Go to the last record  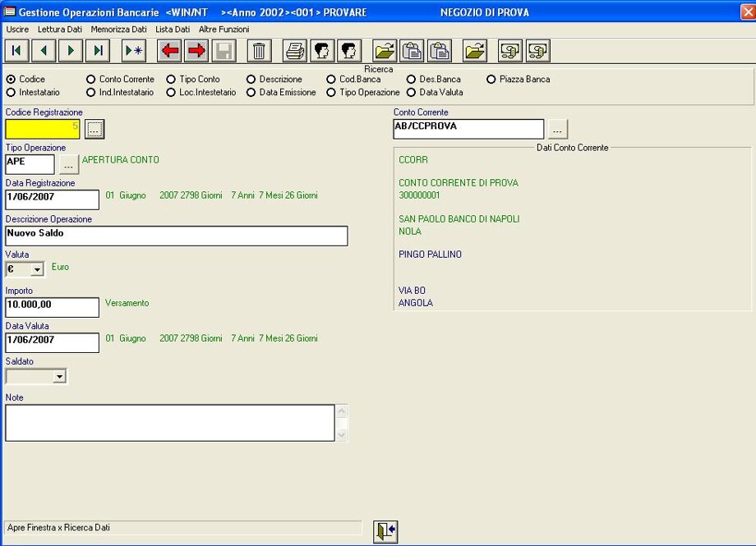click(x=98, y=51)
